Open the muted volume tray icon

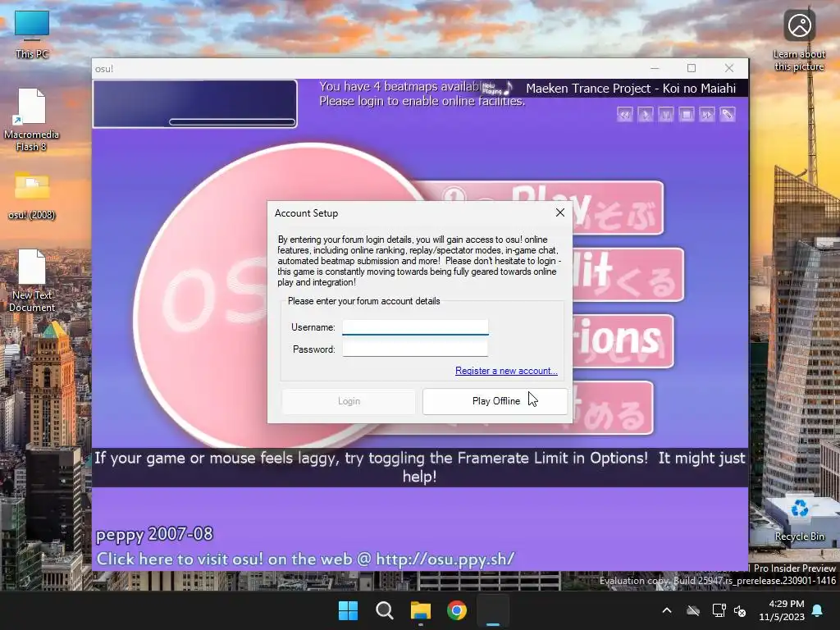(740, 610)
